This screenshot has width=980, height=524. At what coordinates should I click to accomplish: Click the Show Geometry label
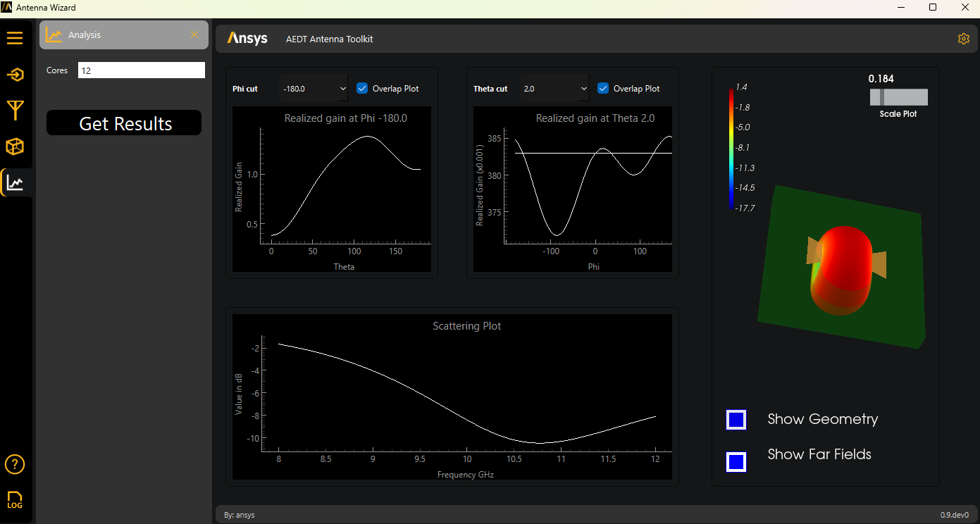coord(823,419)
